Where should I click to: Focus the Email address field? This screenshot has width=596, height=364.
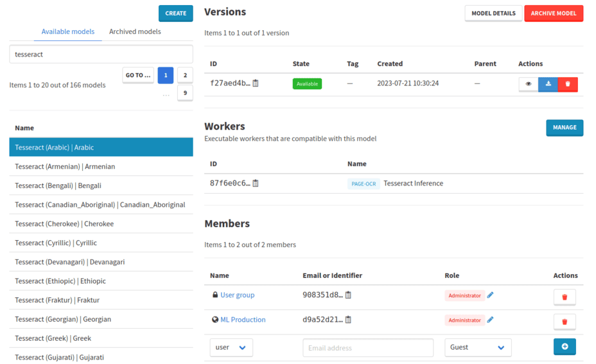coord(368,348)
